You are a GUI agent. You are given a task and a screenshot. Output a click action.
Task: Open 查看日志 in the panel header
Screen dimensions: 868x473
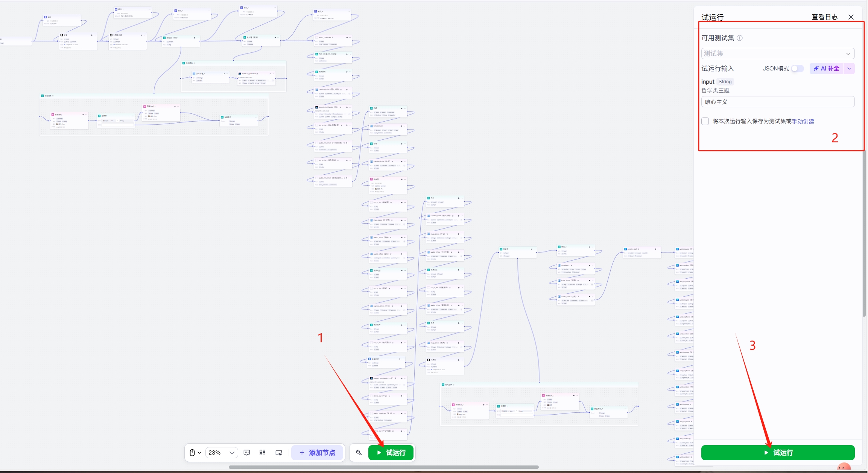[824, 17]
